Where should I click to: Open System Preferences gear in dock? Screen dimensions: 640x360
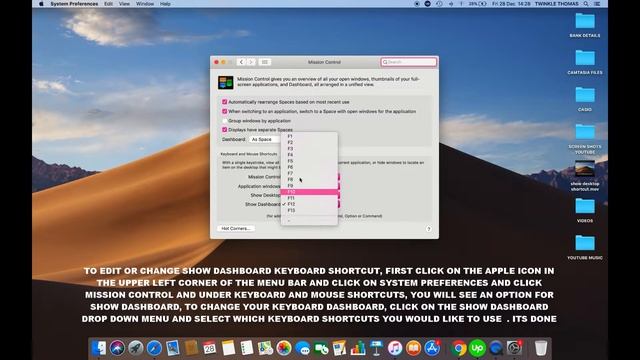(x=514, y=348)
